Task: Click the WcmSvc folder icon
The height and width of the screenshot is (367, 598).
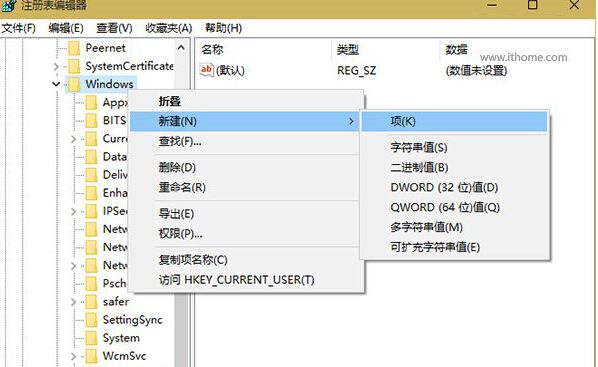Action: 92,356
